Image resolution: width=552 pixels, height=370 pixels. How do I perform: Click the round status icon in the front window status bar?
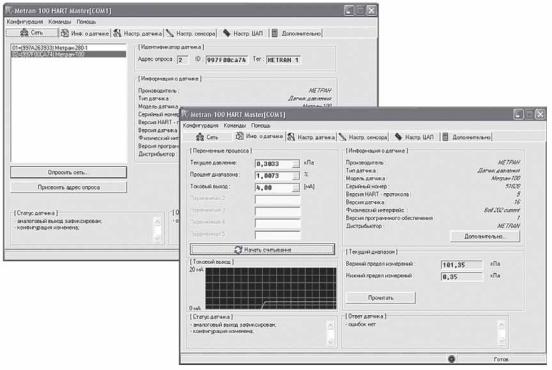pos(452,359)
